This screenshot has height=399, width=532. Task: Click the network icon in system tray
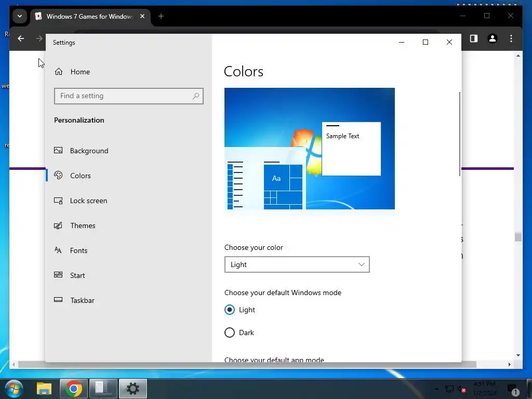449,389
